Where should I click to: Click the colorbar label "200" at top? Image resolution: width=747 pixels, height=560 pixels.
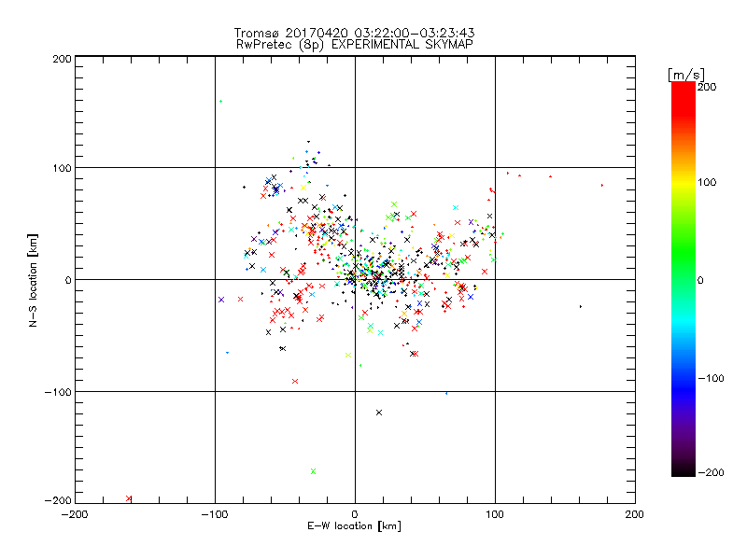[707, 87]
